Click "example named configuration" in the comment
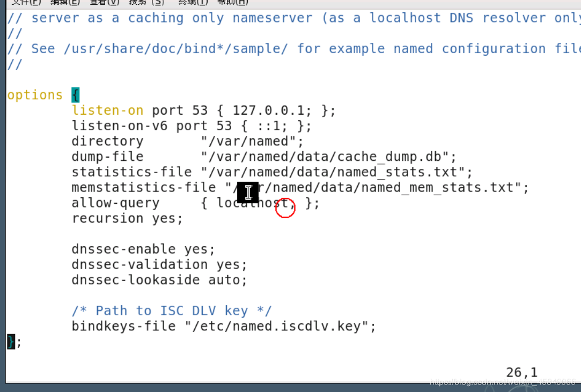This screenshot has width=581, height=392. [437, 49]
